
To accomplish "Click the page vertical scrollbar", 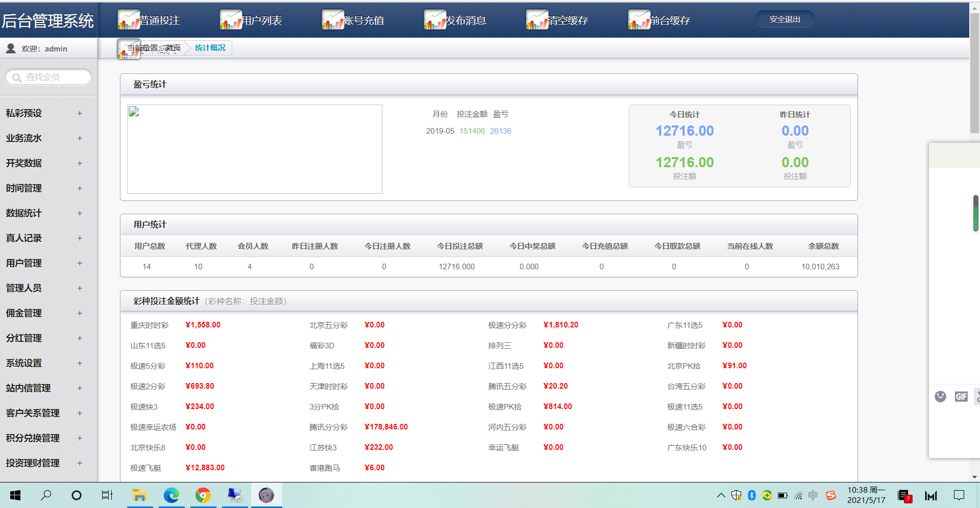I will point(974,71).
